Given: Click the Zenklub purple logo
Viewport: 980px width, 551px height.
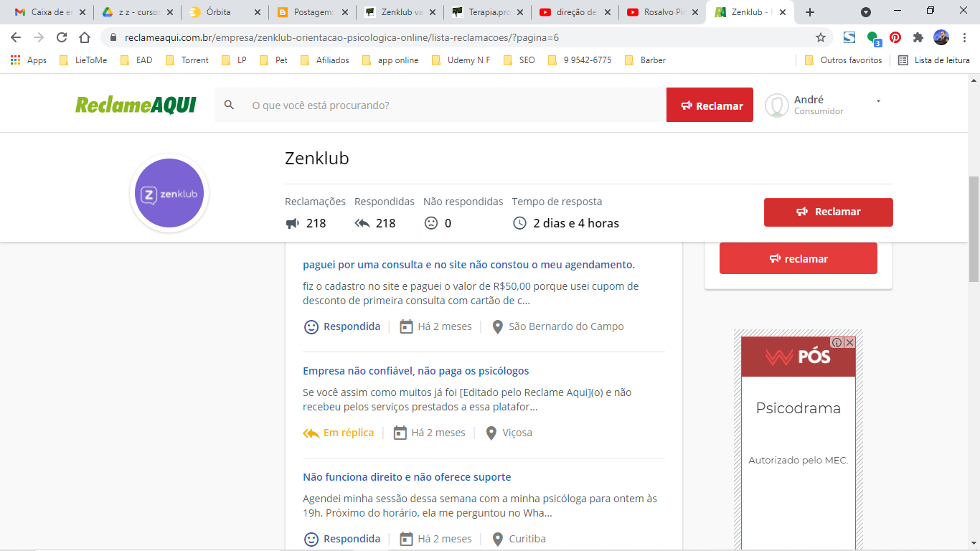Looking at the screenshot, I should pos(169,193).
